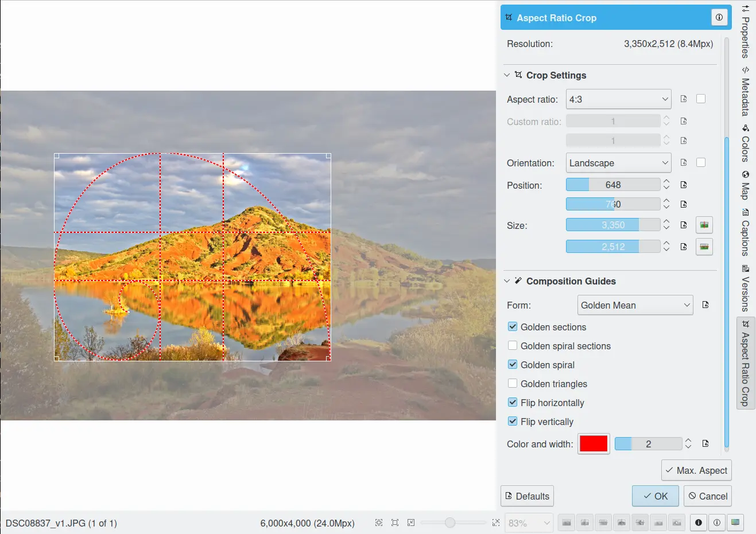Open the red guide color swatch

click(x=594, y=444)
